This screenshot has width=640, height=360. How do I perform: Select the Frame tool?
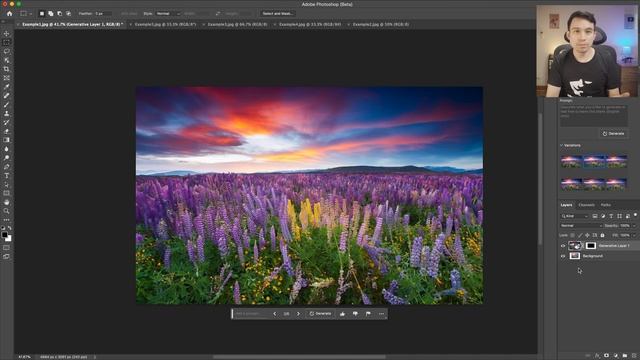click(7, 78)
